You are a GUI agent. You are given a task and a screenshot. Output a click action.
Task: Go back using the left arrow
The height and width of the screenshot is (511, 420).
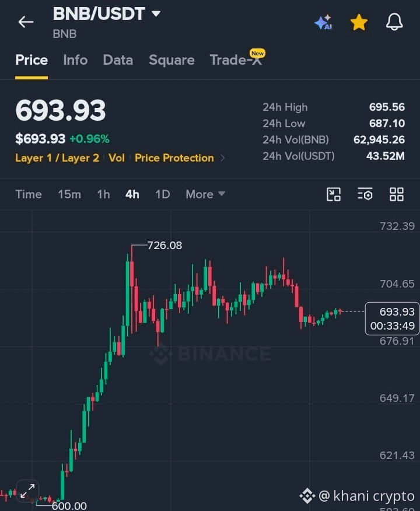pyautogui.click(x=26, y=22)
